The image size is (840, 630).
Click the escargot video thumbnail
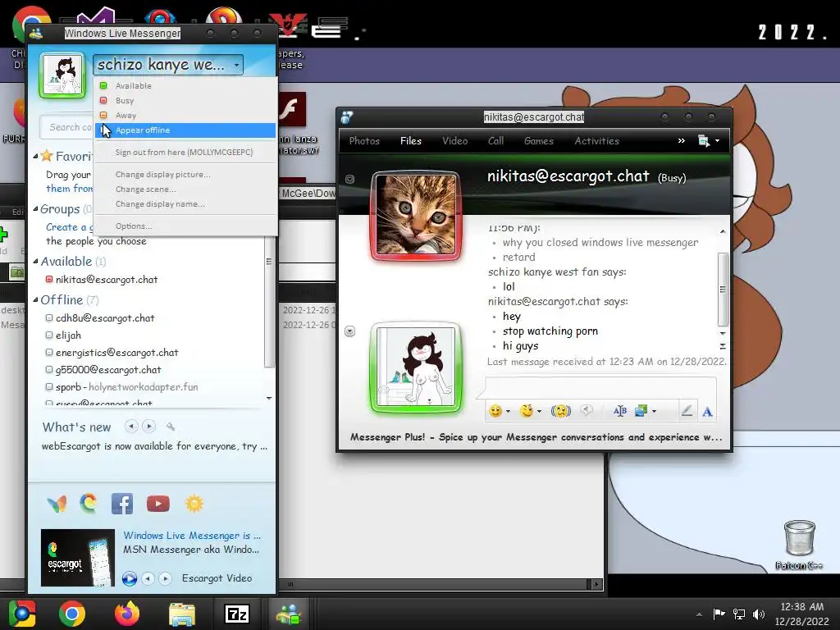tap(78, 558)
